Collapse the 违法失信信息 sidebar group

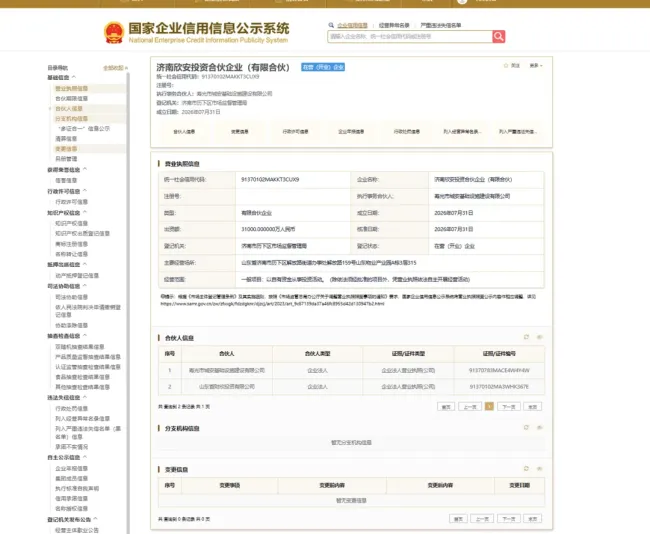(x=85, y=397)
